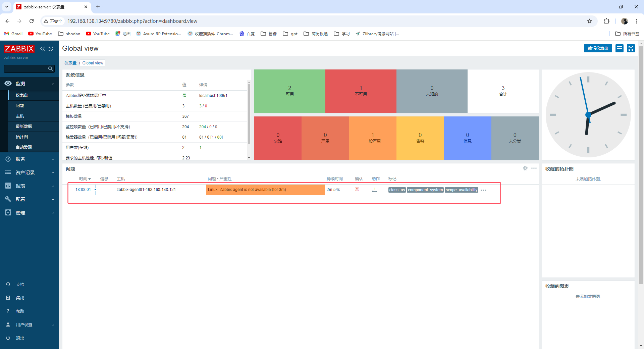The width and height of the screenshot is (644, 349).
Task: Bookmark this page with star icon
Action: point(590,21)
